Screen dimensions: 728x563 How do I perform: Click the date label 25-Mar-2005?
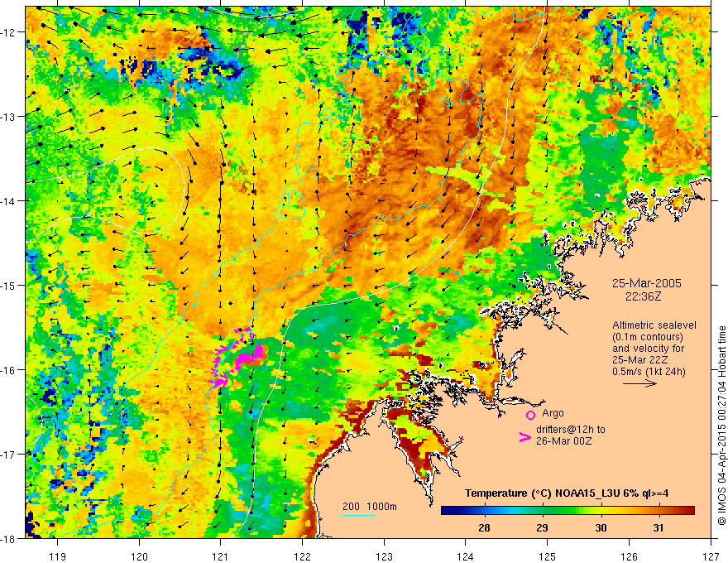tap(647, 283)
